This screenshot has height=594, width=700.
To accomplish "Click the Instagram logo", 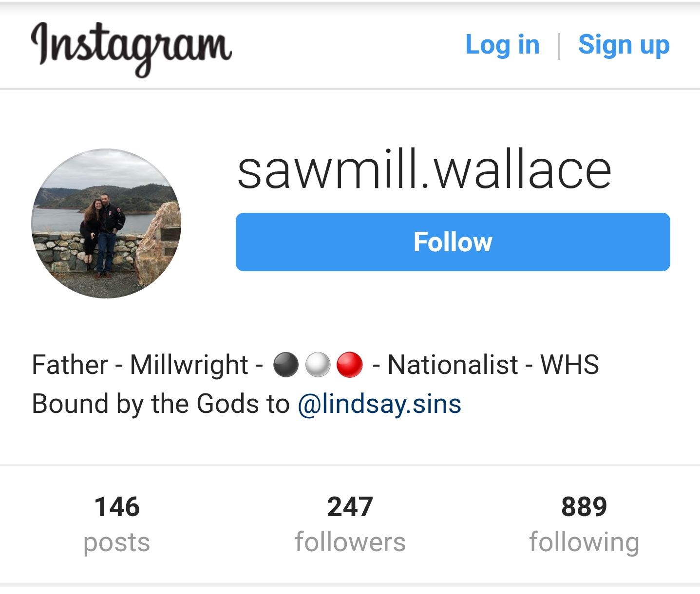I will pos(132,49).
